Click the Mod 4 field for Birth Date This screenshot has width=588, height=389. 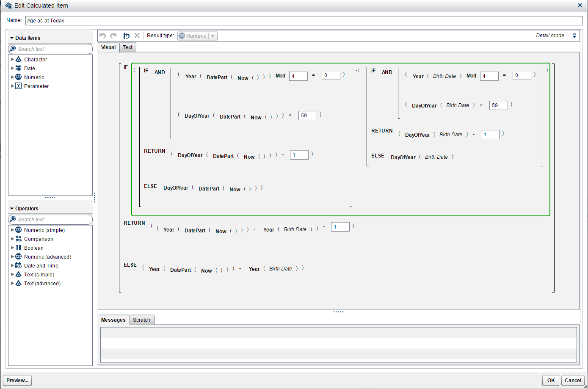[x=489, y=76]
